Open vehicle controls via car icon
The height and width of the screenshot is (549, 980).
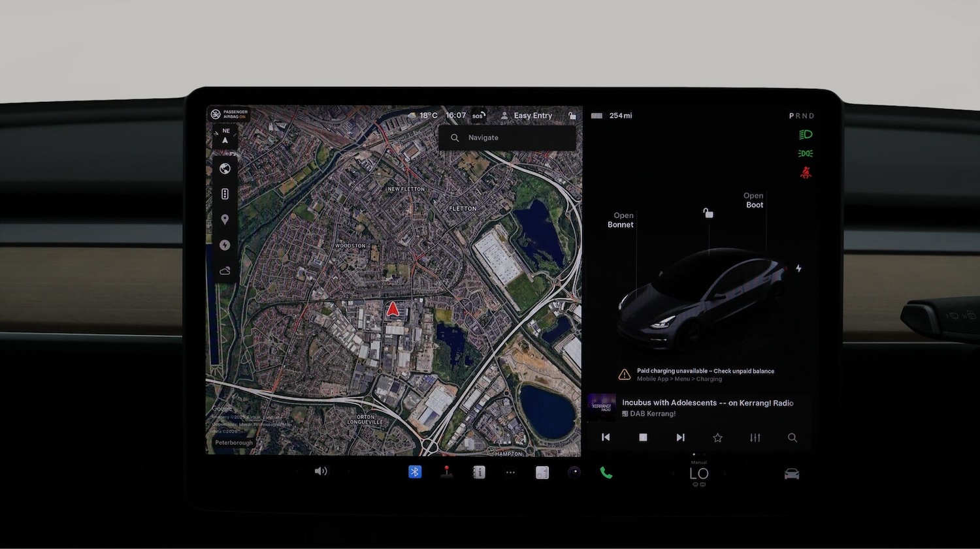tap(791, 474)
